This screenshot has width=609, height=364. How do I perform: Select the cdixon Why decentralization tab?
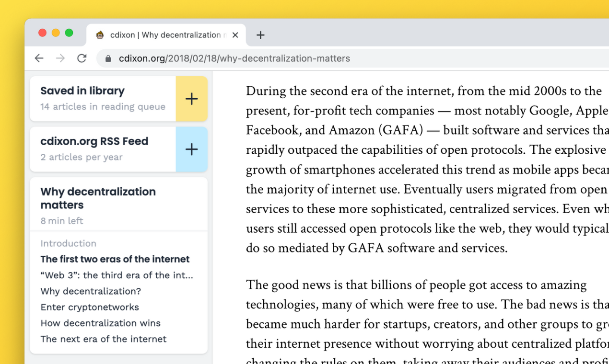pyautogui.click(x=166, y=35)
